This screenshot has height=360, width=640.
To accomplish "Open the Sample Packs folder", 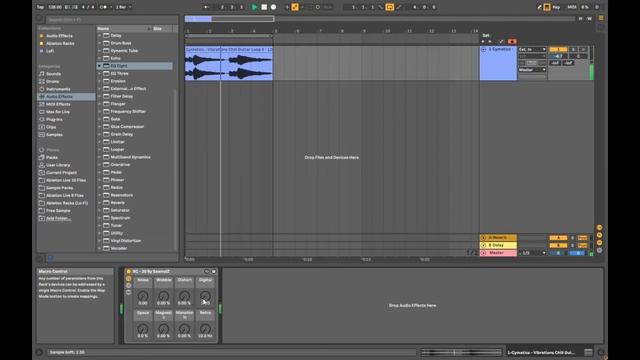I will click(x=60, y=188).
